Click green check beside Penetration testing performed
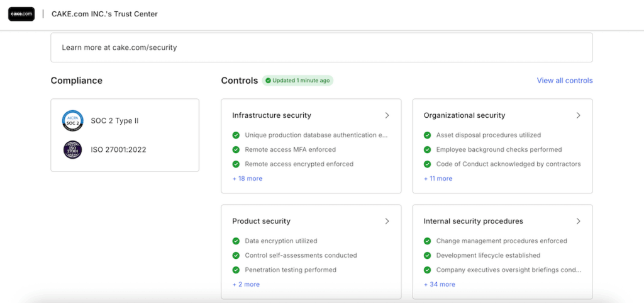Screen dimensions: 644x303 (x=236, y=270)
